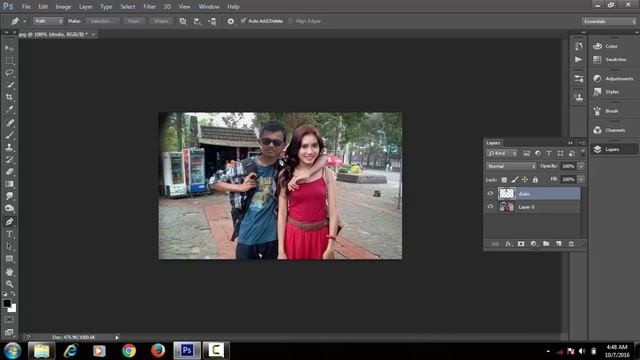Select the Eraser tool

point(9,171)
